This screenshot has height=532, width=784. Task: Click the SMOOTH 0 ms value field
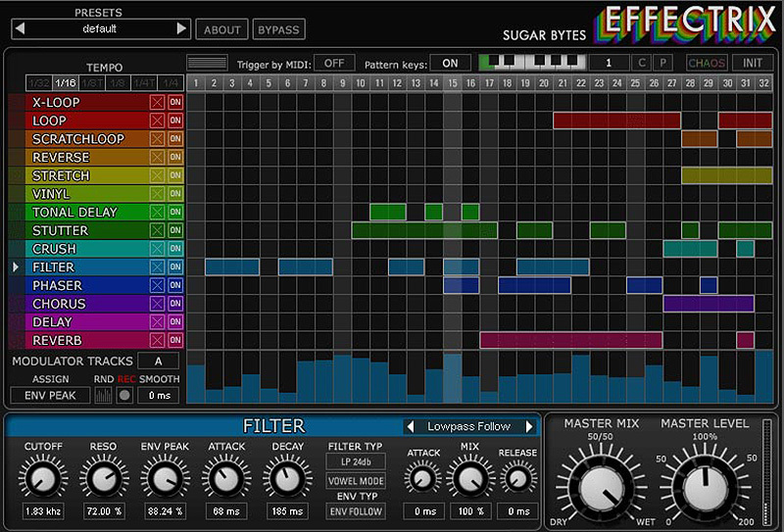(x=158, y=395)
